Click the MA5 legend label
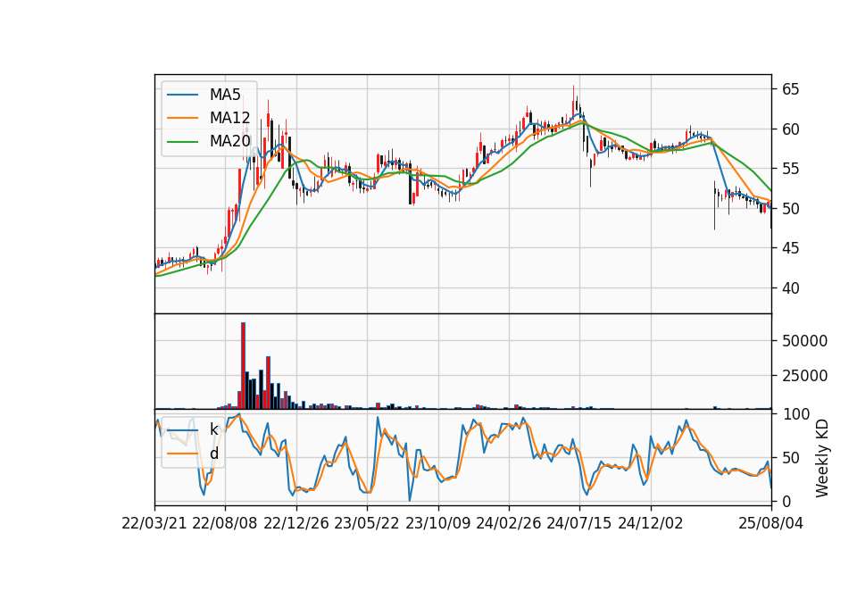Image resolution: width=857 pixels, height=616 pixels. (225, 95)
